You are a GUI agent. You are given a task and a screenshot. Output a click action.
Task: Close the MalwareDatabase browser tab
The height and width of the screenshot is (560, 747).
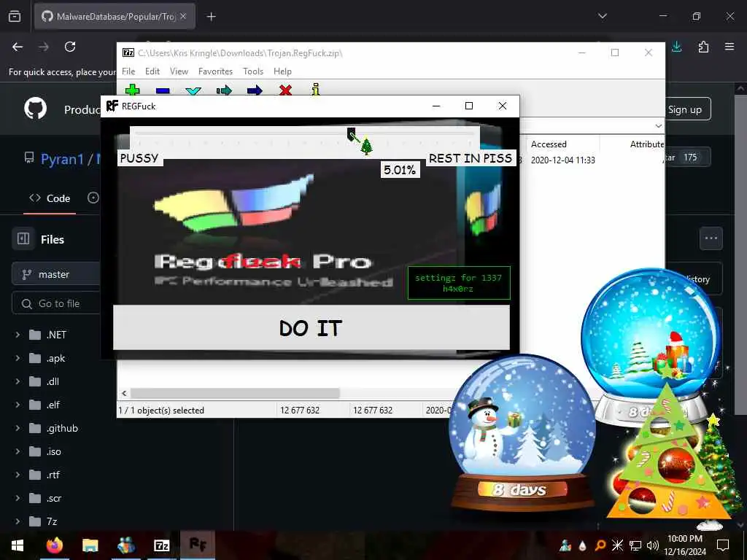[x=183, y=16]
